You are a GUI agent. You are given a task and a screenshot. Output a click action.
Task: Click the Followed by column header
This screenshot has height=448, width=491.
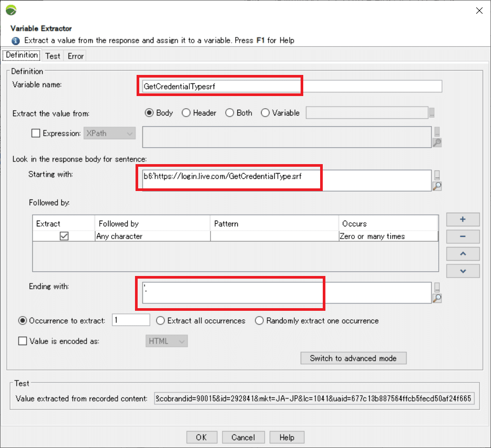coord(152,223)
